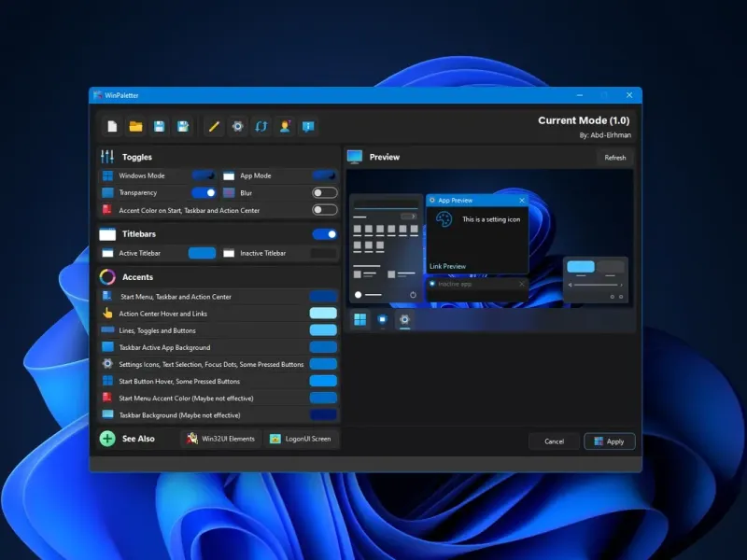Click the green plus See Also icon

point(107,438)
